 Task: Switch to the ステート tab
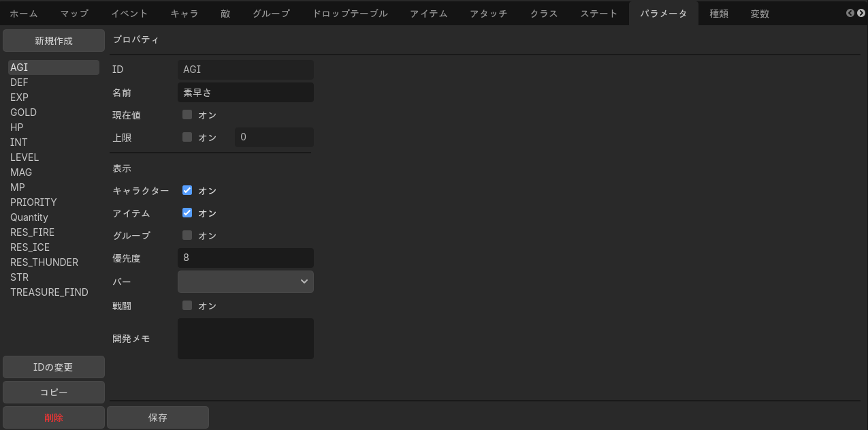pos(599,14)
